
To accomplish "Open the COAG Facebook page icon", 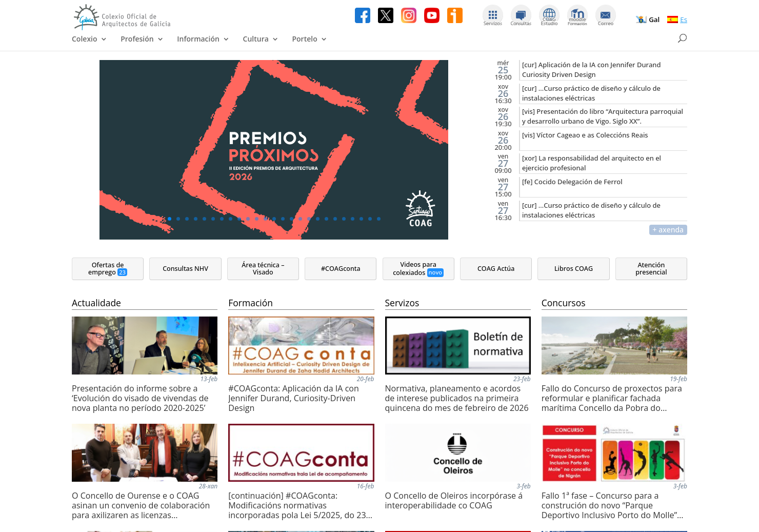I will [362, 15].
